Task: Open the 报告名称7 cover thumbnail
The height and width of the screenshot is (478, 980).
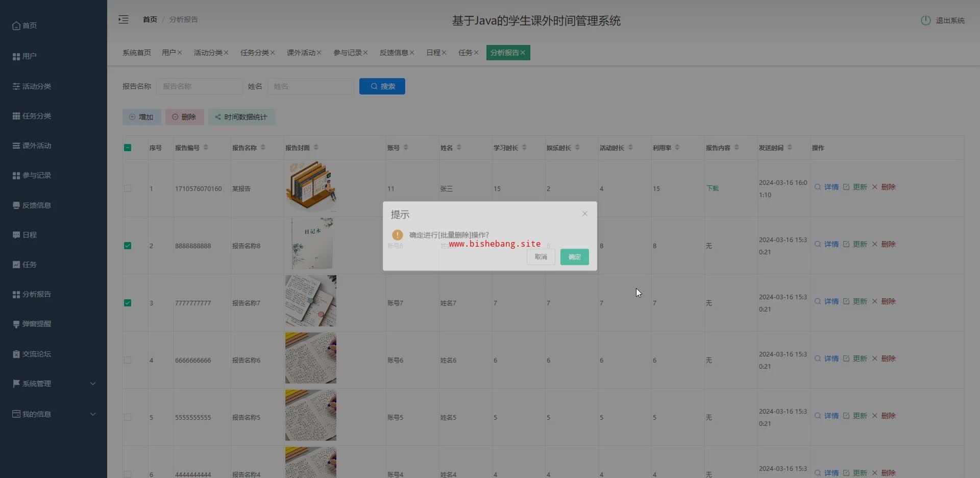Action: pos(311,301)
